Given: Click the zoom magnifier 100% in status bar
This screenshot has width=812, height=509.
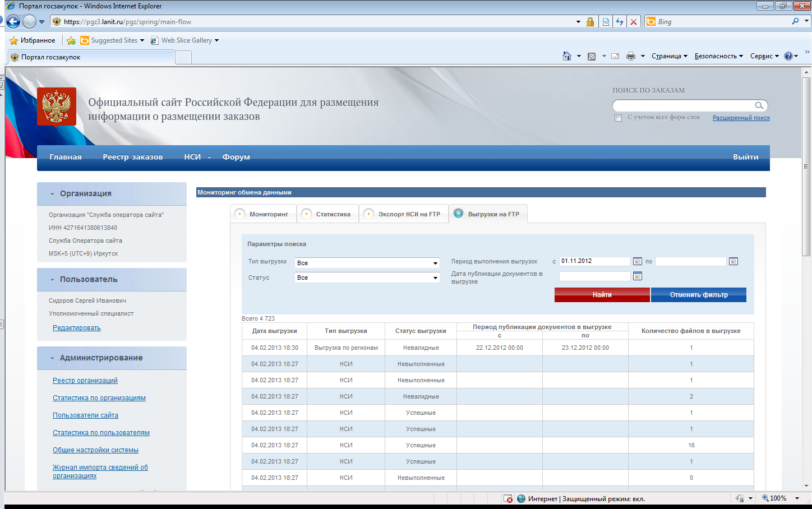Looking at the screenshot, I should pyautogui.click(x=765, y=498).
